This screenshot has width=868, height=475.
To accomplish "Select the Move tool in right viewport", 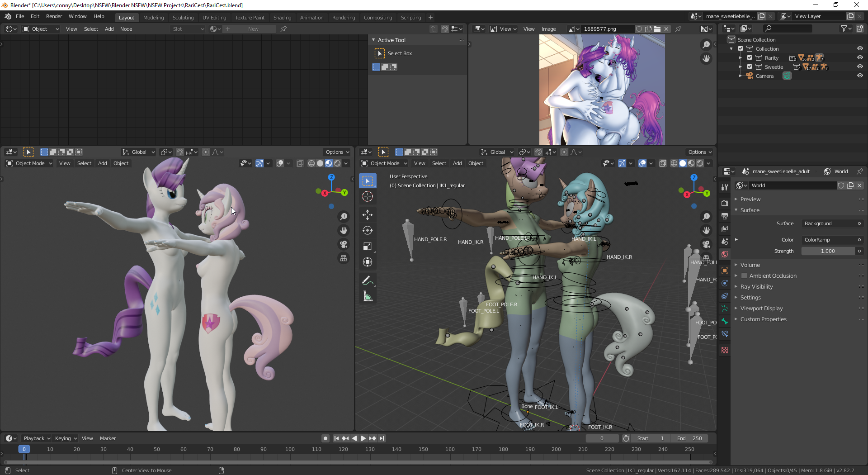I will click(367, 214).
